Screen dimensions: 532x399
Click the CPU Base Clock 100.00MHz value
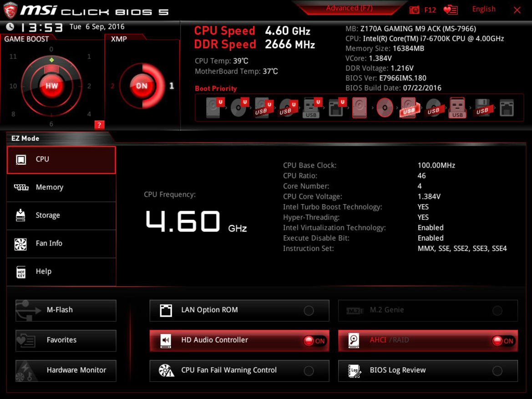[x=436, y=165]
